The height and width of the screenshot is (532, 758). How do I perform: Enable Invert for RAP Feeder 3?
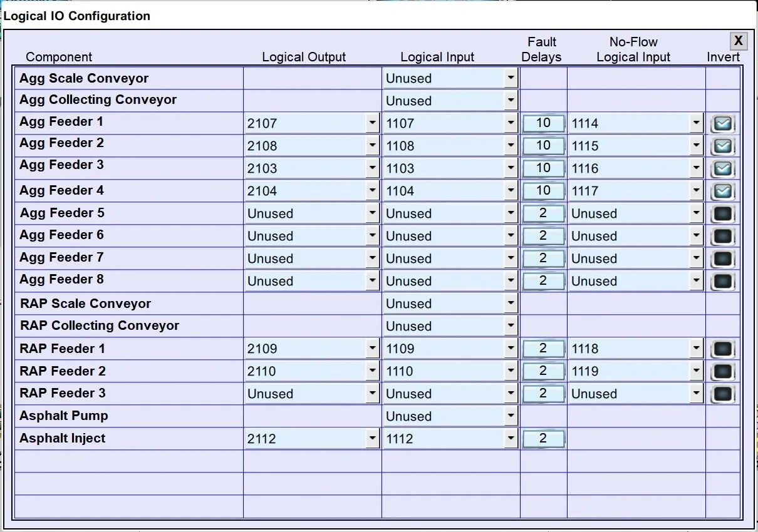(722, 394)
